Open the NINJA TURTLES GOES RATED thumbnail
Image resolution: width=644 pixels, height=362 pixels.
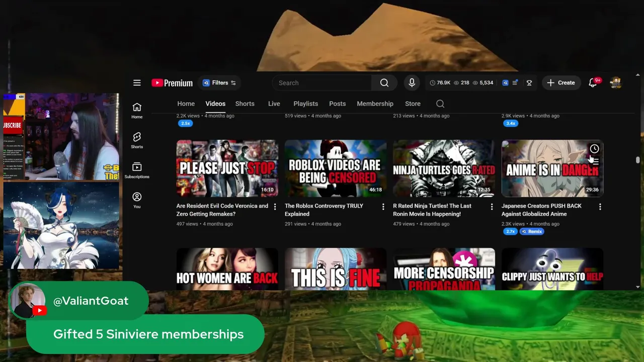(444, 168)
